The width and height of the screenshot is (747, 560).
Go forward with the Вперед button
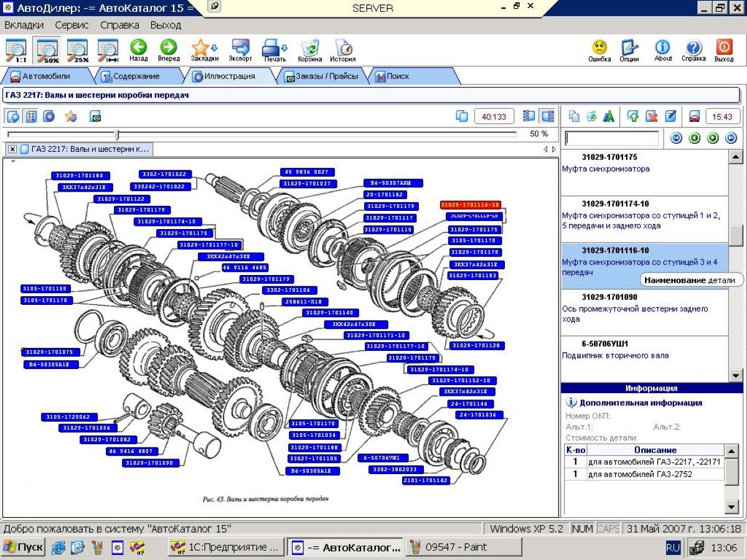pos(168,50)
